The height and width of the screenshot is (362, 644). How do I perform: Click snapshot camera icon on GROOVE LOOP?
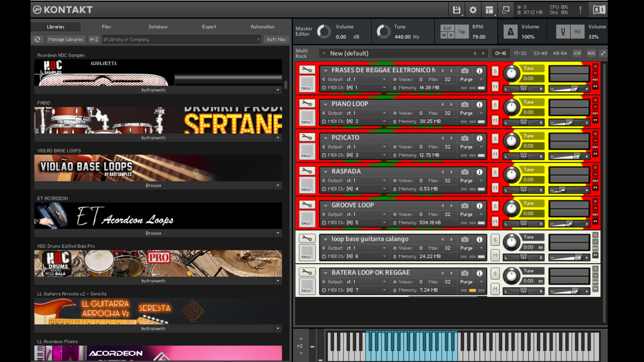(465, 206)
